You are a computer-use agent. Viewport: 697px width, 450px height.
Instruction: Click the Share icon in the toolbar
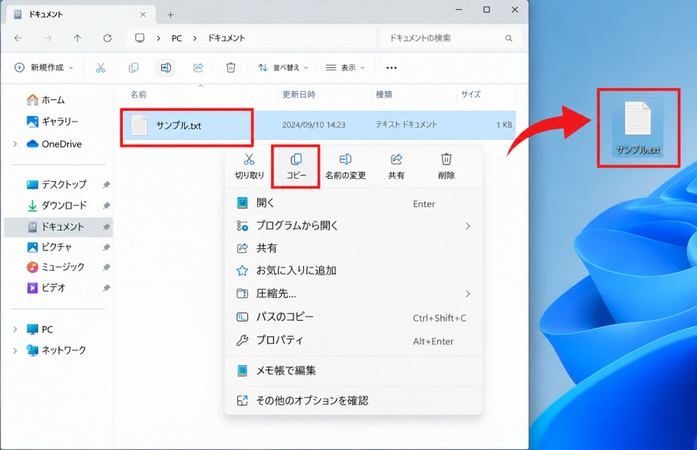198,68
